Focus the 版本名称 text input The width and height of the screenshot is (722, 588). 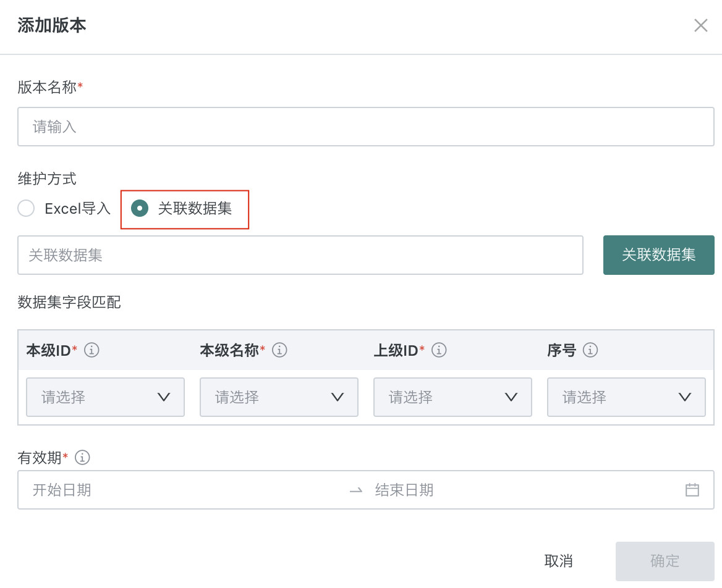pos(365,127)
